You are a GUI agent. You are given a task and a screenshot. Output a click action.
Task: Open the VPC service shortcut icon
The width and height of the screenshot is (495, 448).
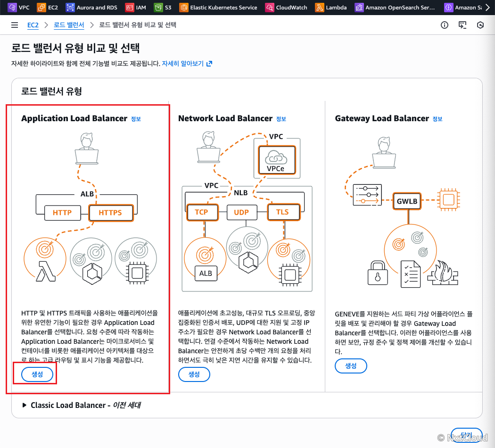(12, 7)
